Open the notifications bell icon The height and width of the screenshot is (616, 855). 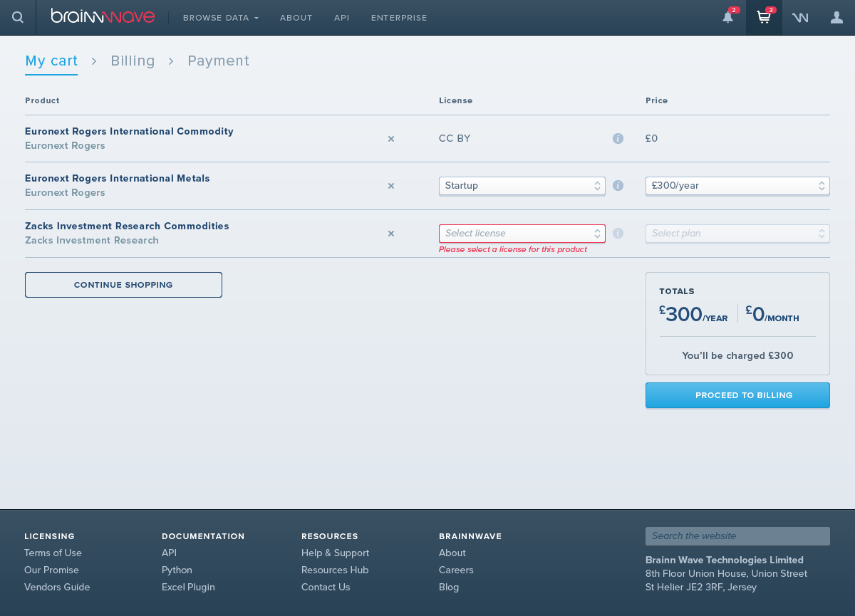(727, 17)
